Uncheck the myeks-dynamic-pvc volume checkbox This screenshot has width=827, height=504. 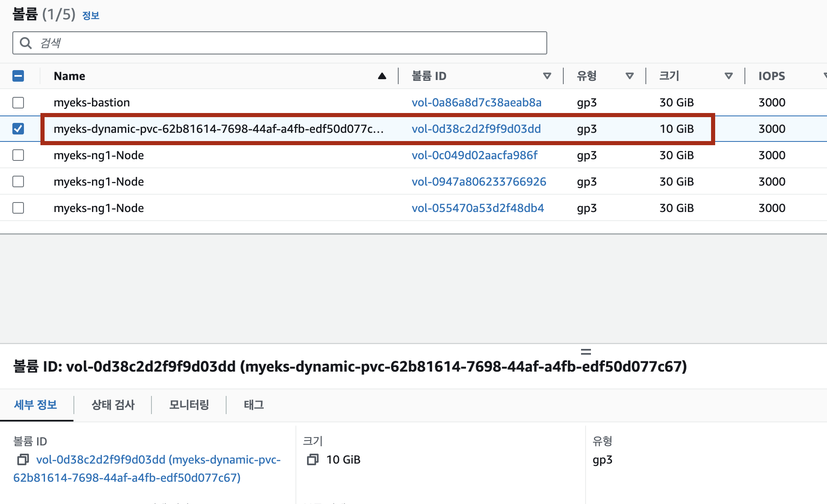[18, 129]
